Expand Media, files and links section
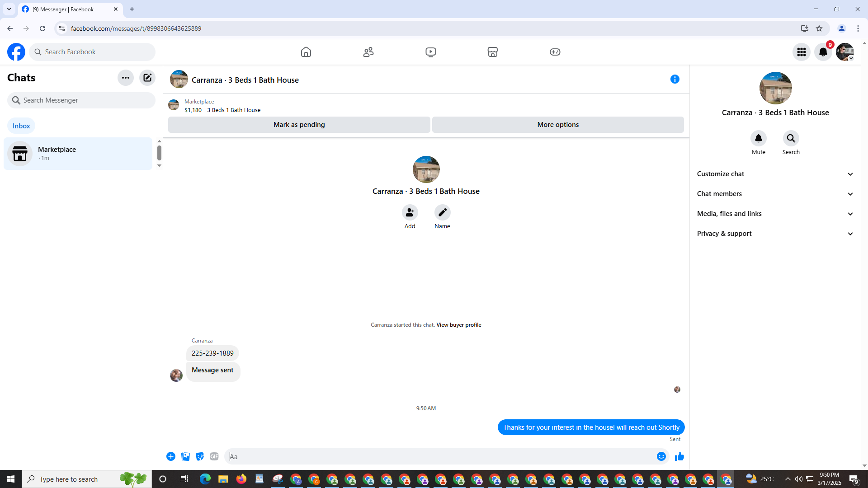Screen dimensions: 868x488 (775, 214)
